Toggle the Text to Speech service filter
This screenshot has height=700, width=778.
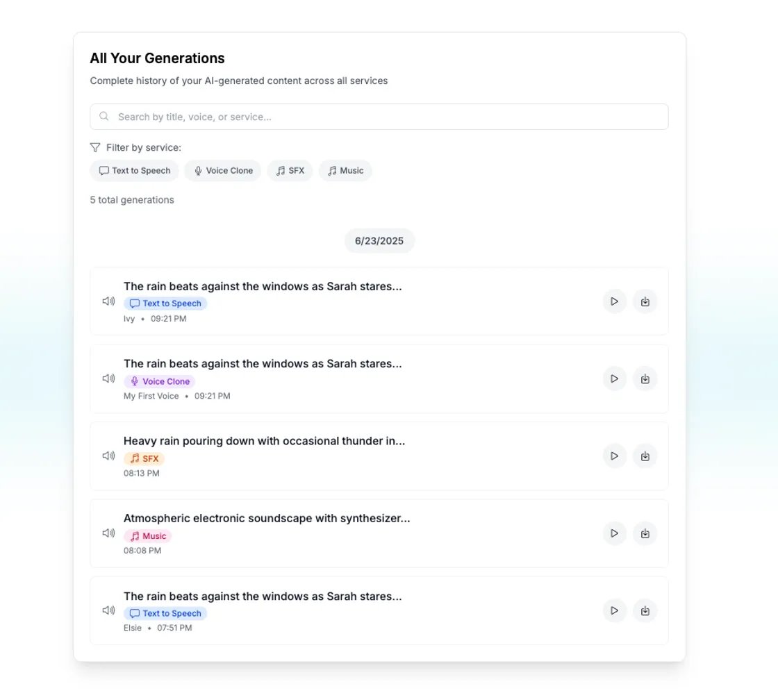coord(134,170)
